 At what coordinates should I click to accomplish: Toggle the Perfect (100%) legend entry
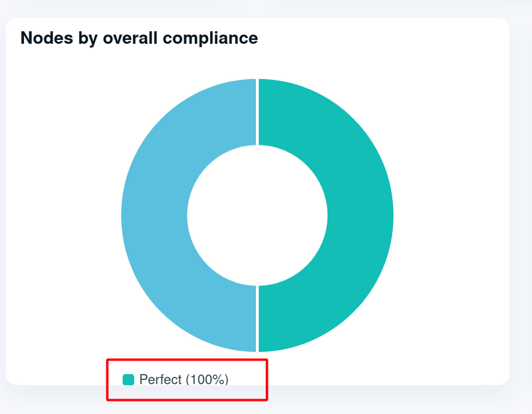click(176, 379)
